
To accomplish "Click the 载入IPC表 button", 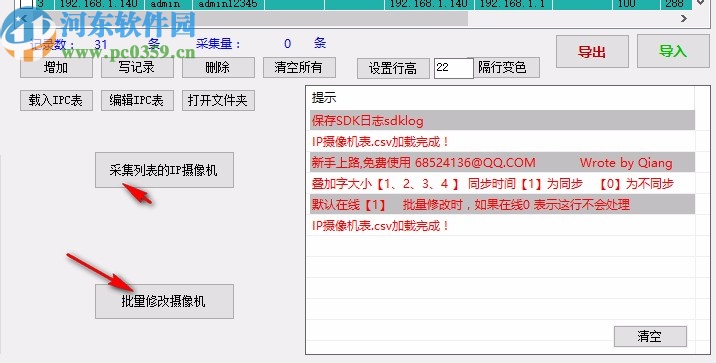I will pos(56,100).
